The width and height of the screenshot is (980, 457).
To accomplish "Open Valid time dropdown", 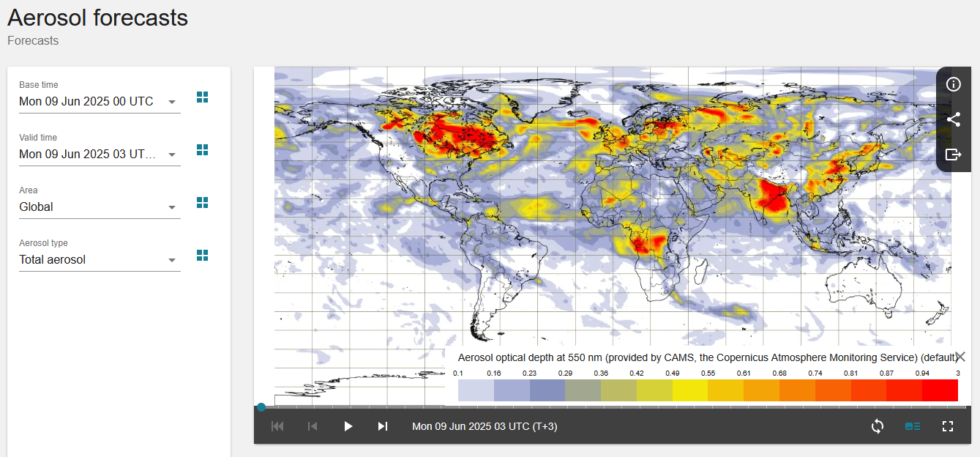I will pyautogui.click(x=100, y=155).
